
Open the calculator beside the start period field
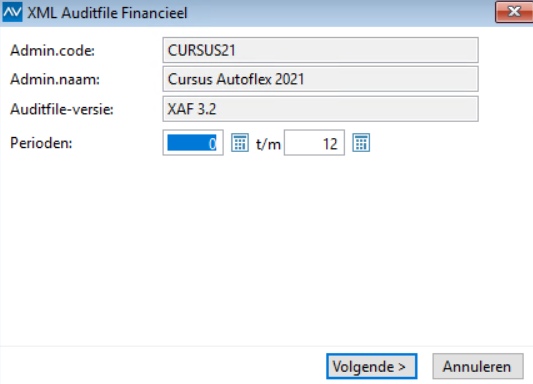240,143
